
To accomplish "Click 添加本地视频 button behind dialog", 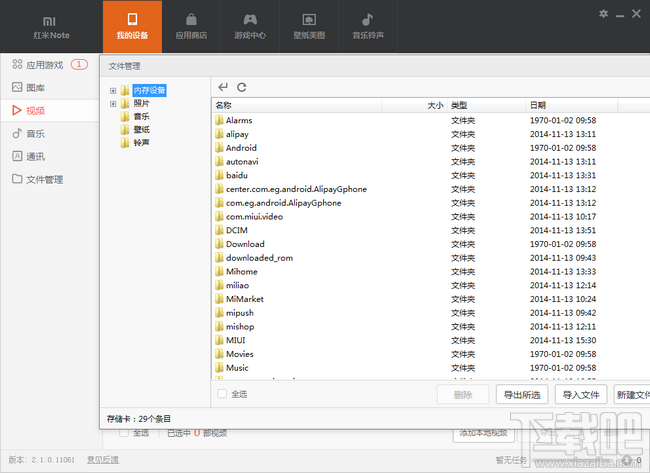I will point(483,434).
